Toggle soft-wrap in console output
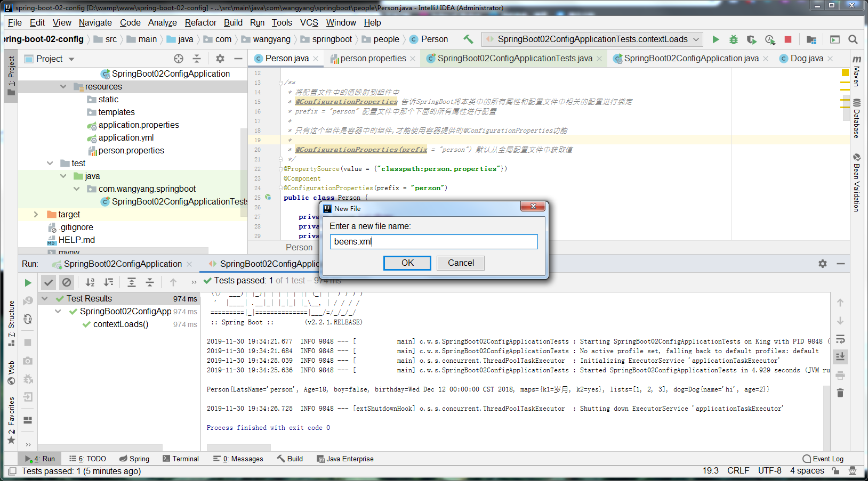Viewport: 868px width, 481px height. (x=840, y=339)
